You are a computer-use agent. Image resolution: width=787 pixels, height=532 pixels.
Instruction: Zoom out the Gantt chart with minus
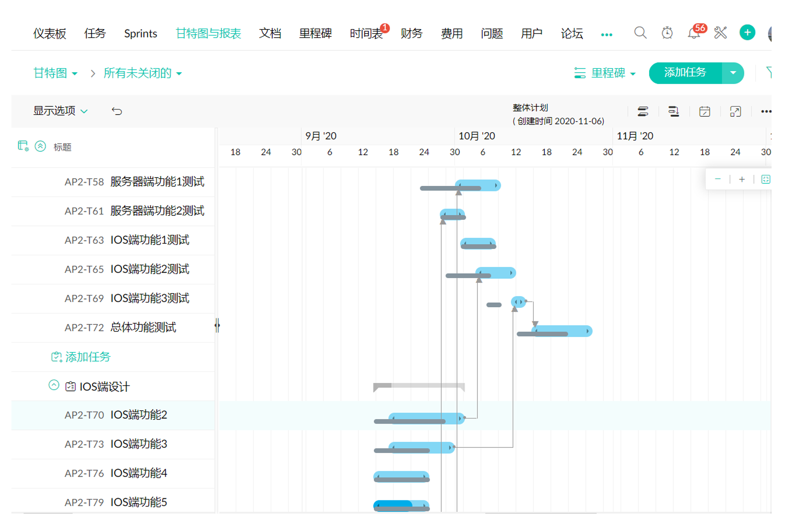point(717,179)
